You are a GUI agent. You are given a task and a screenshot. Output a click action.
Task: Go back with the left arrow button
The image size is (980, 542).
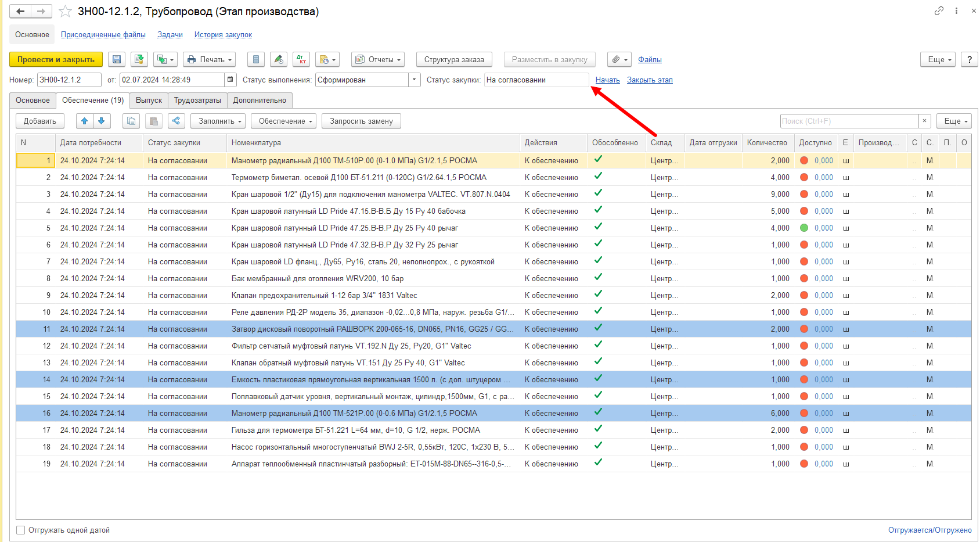[20, 11]
